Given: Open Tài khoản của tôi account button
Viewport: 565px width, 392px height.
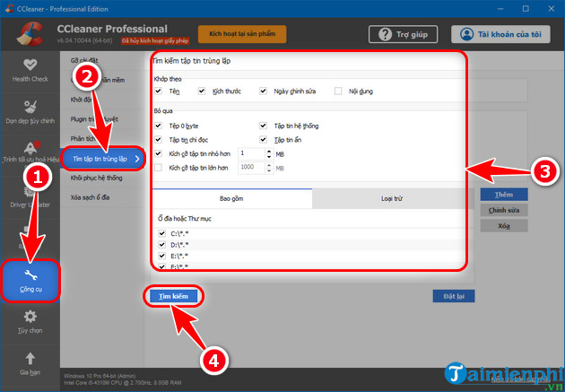Looking at the screenshot, I should 500,34.
